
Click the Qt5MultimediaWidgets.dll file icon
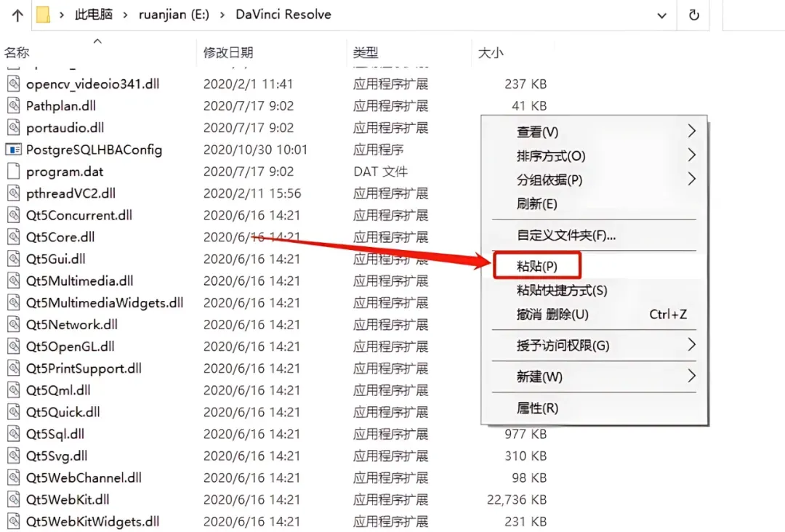pyautogui.click(x=14, y=303)
